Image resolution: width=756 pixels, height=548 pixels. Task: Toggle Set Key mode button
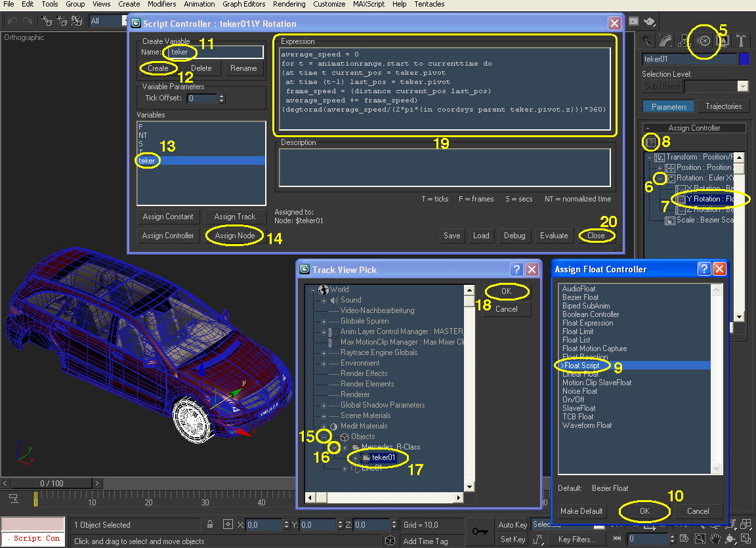(513, 539)
